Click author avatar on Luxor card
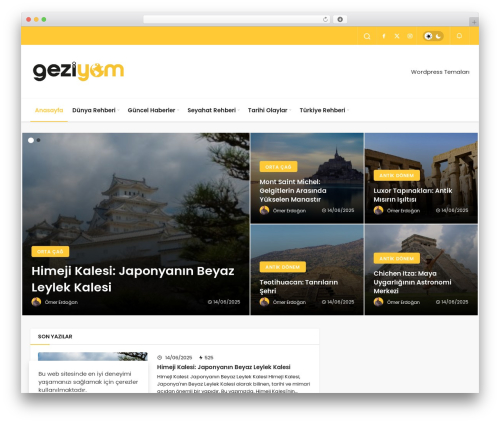Viewport: 500px width, 423px height. point(378,210)
